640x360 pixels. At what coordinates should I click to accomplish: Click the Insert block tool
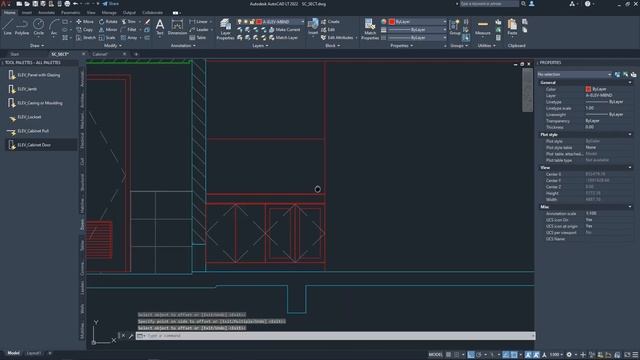pyautogui.click(x=313, y=27)
